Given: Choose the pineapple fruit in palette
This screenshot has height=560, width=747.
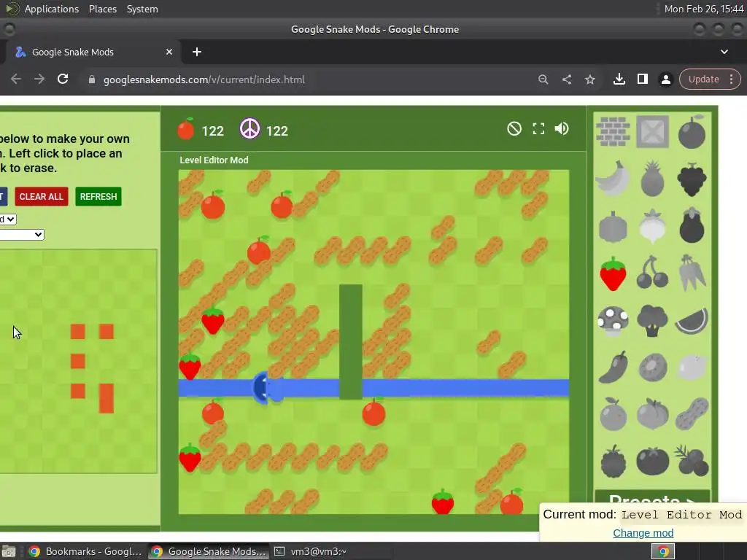Looking at the screenshot, I should pyautogui.click(x=652, y=179).
